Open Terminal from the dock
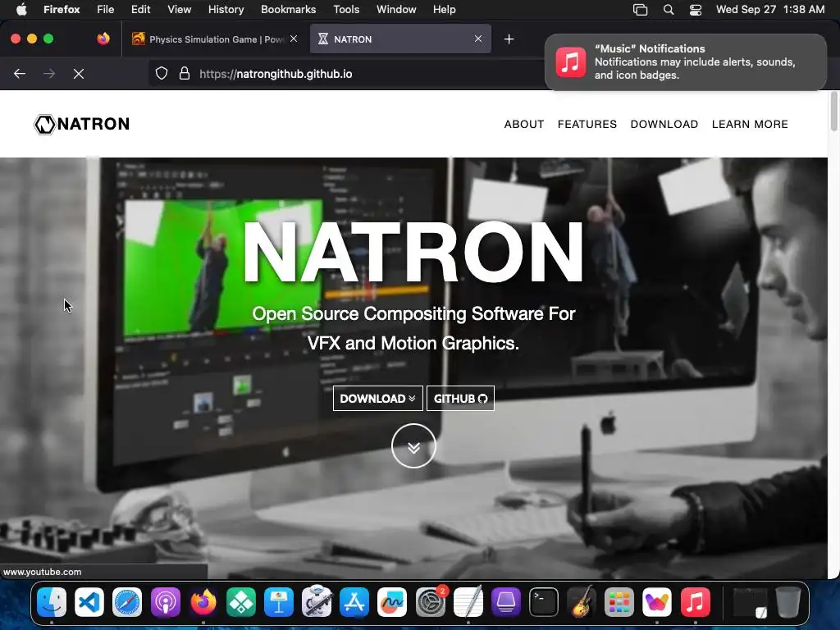 [544, 602]
